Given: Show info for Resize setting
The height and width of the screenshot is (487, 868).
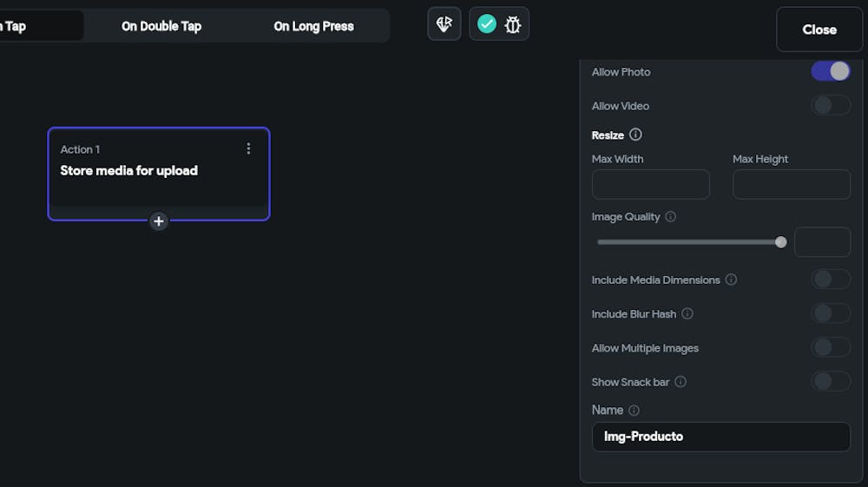Looking at the screenshot, I should (635, 135).
